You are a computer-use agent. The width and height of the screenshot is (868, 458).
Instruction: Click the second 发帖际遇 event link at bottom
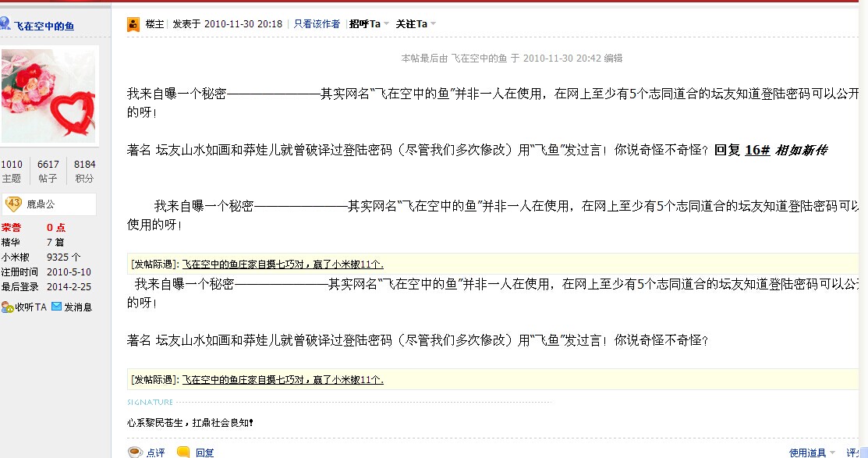[x=282, y=380]
